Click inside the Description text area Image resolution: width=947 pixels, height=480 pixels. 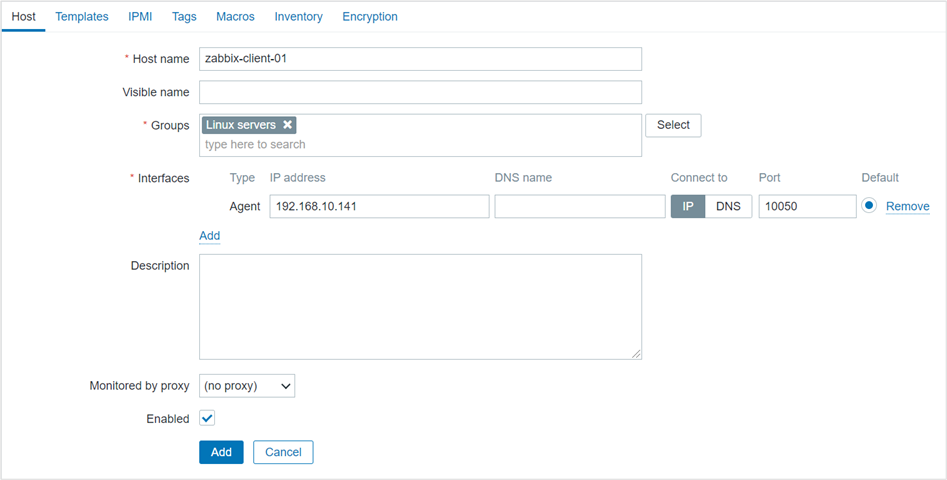click(420, 307)
